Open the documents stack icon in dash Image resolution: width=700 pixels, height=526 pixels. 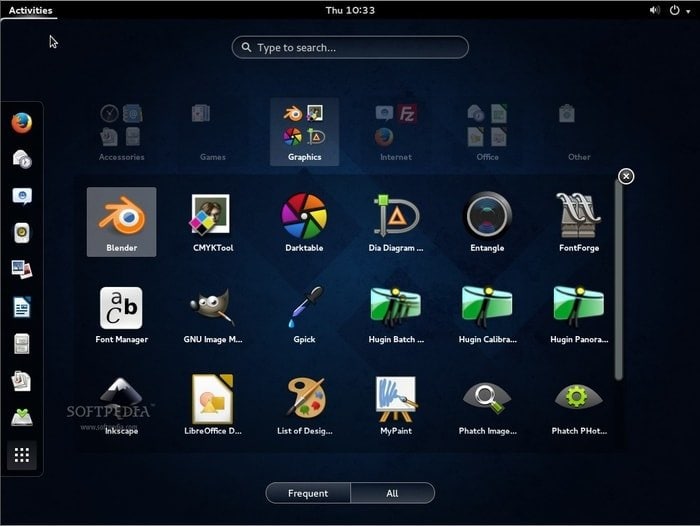coord(22,381)
